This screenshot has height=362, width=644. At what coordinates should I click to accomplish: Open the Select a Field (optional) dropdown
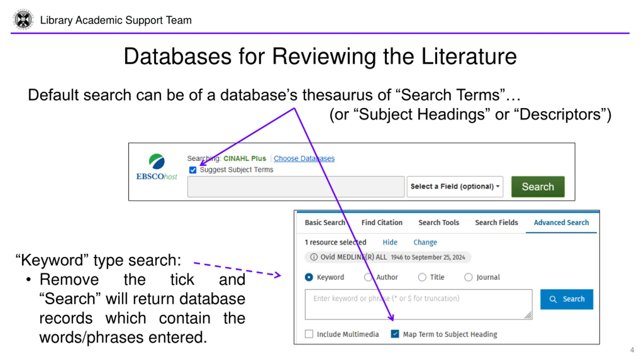click(455, 187)
